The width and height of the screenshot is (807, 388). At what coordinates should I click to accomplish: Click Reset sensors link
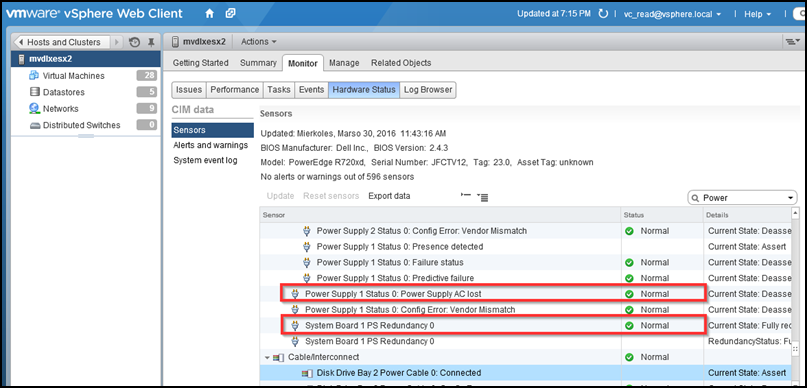click(x=331, y=196)
